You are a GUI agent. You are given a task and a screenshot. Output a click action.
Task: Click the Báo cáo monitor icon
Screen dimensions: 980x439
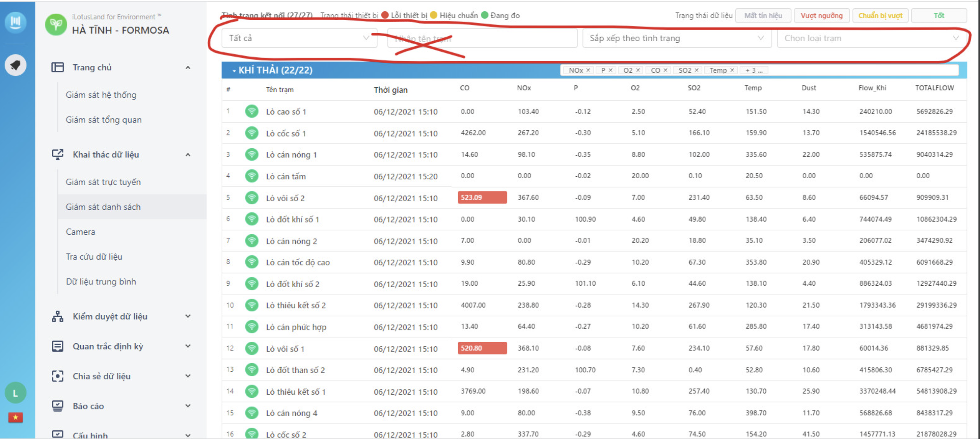pyautogui.click(x=58, y=406)
